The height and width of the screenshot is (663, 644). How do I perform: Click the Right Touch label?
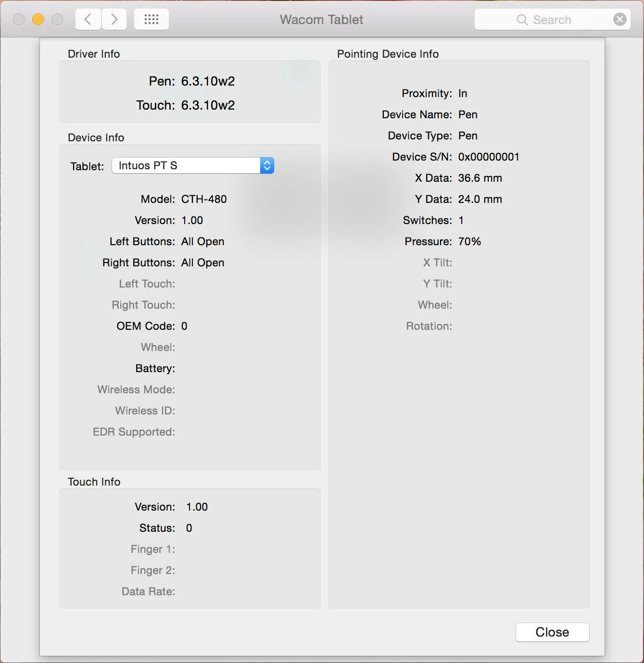[143, 305]
